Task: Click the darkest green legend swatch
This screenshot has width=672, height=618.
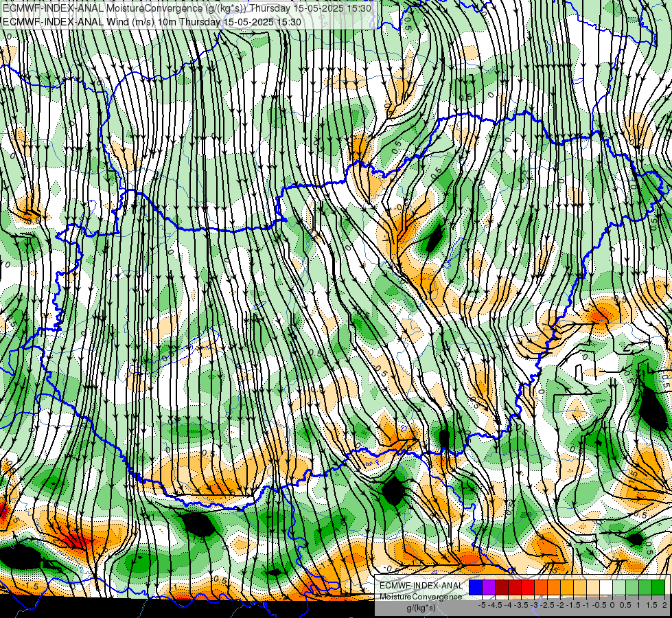Action: pos(658,587)
